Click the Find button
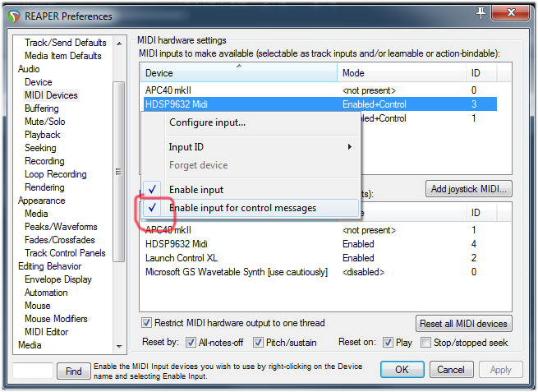 [74, 371]
